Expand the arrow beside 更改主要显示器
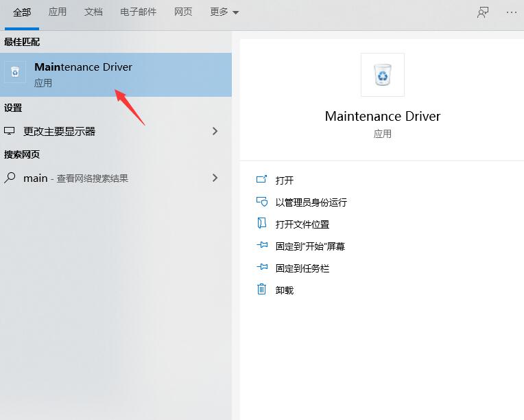The height and width of the screenshot is (420, 524). [x=215, y=131]
